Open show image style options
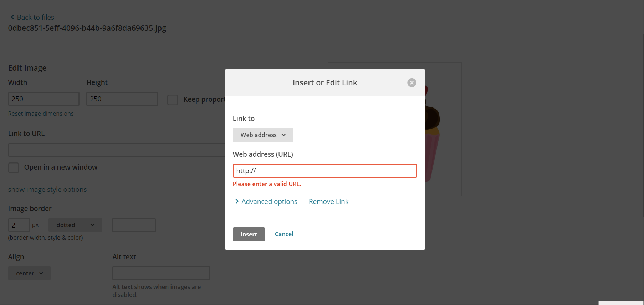 (x=47, y=189)
